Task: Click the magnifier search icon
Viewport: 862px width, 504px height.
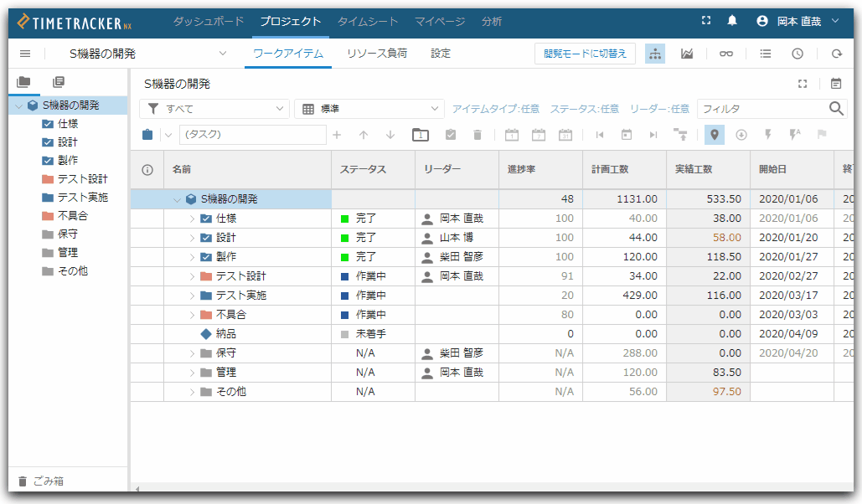Action: (836, 108)
